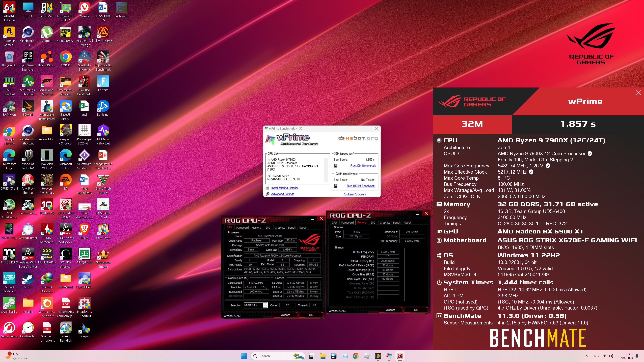Screen dimensions: 644x362
Task: Click OK in the right ROG CPU-Z Memory window
Action: [x=416, y=310]
